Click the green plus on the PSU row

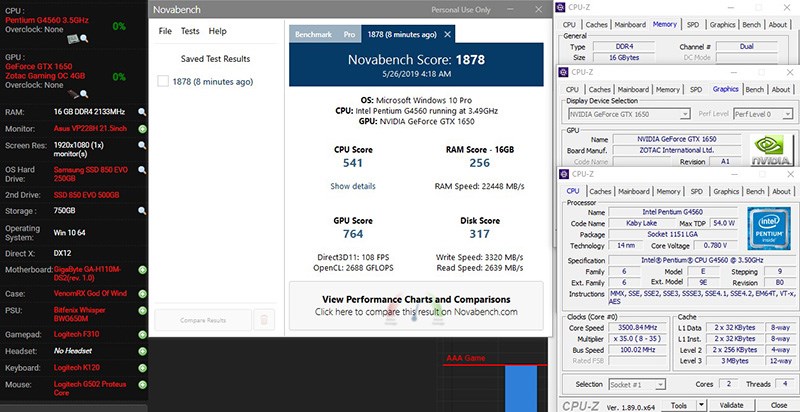pos(142,310)
